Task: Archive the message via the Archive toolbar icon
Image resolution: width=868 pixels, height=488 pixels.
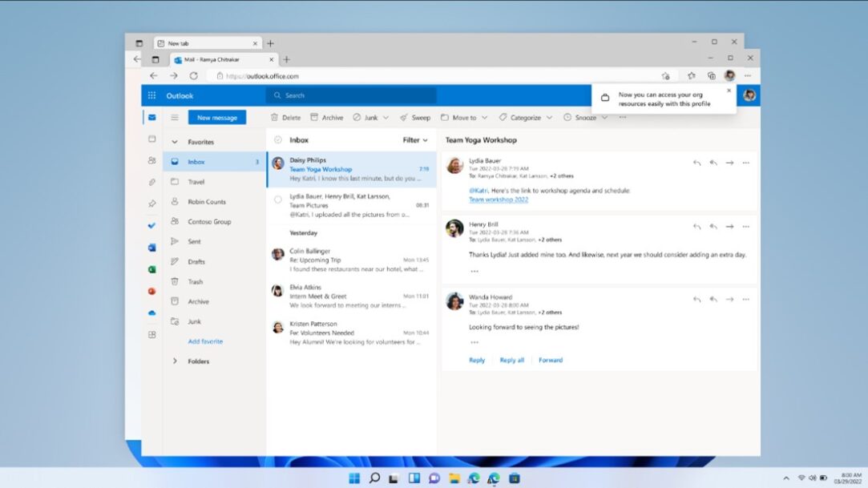Action: pos(327,117)
